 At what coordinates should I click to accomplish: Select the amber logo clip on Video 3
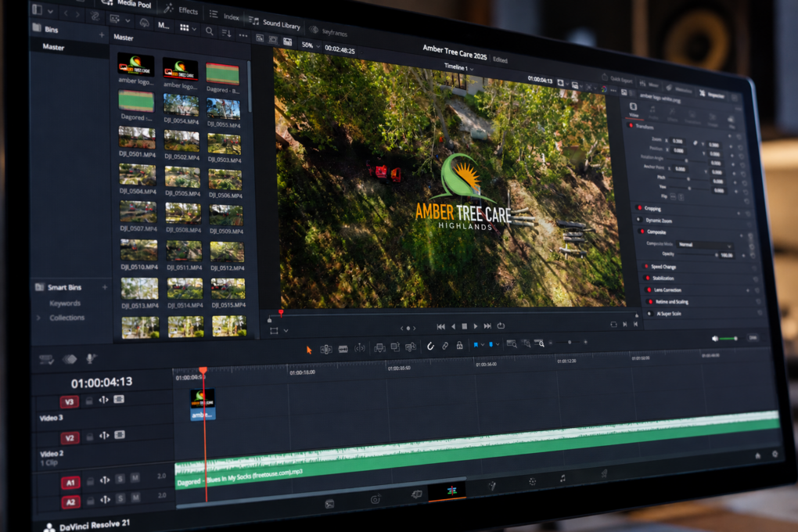pos(203,404)
